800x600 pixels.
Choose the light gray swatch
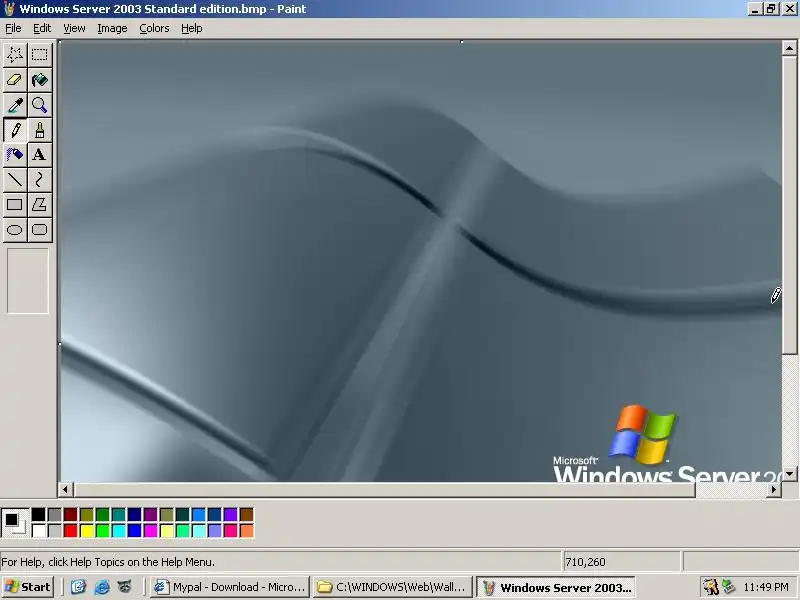(55, 531)
